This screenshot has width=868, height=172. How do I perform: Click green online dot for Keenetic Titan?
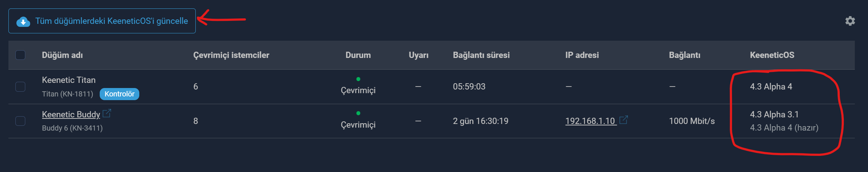tap(358, 79)
